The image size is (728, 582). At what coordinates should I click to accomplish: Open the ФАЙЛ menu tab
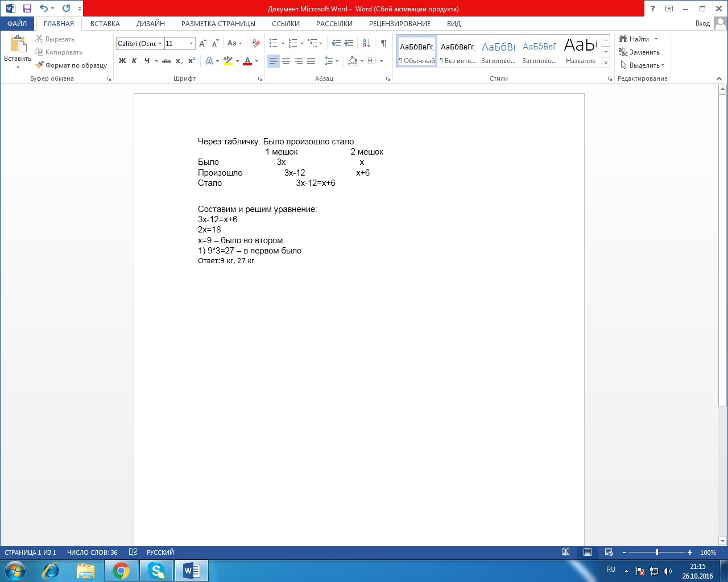[17, 24]
